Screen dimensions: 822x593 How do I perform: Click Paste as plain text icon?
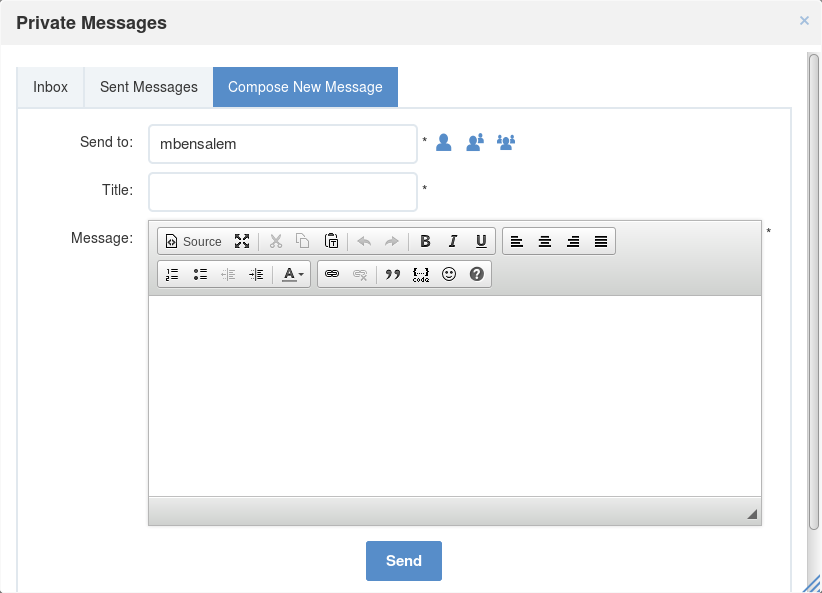[331, 241]
